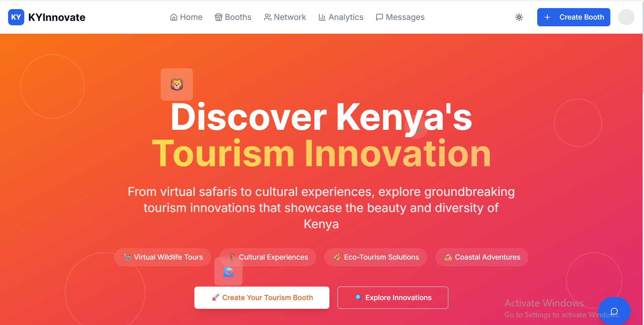Viewport: 644px width, 325px height.
Task: Open the chat bubble in the bottom corner
Action: pos(615,311)
